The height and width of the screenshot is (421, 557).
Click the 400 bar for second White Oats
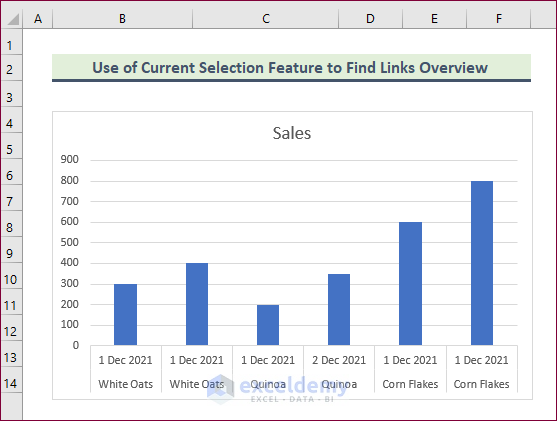click(197, 304)
